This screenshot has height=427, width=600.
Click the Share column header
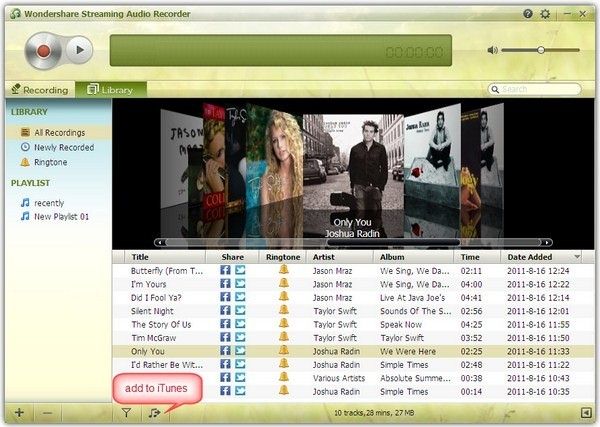(232, 257)
